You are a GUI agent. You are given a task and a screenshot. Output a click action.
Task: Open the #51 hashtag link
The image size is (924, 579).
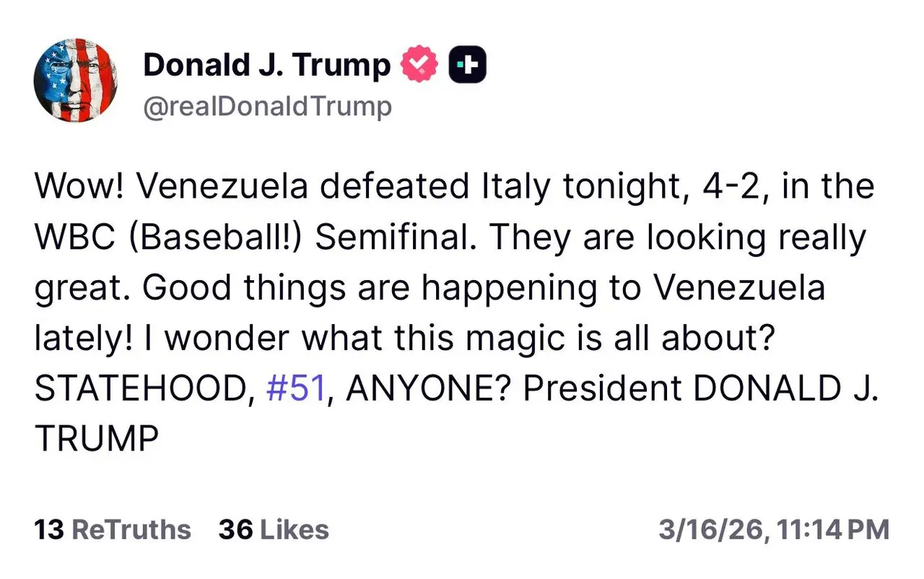(x=295, y=389)
